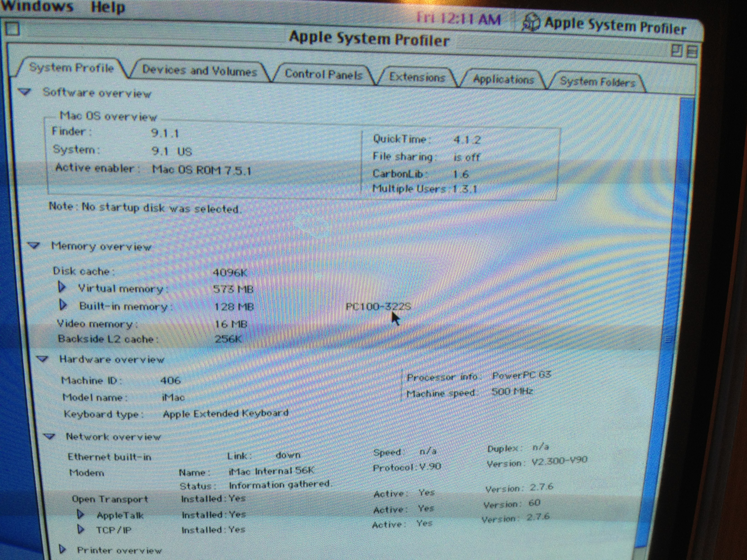Click the Virtual memory value 573 MB
The image size is (747, 560).
tap(233, 289)
